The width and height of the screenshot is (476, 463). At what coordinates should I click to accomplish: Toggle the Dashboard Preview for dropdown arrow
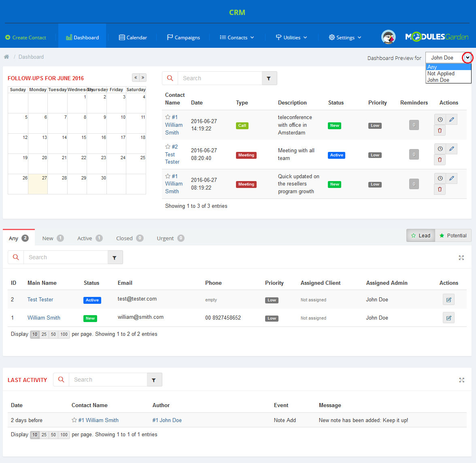[467, 58]
